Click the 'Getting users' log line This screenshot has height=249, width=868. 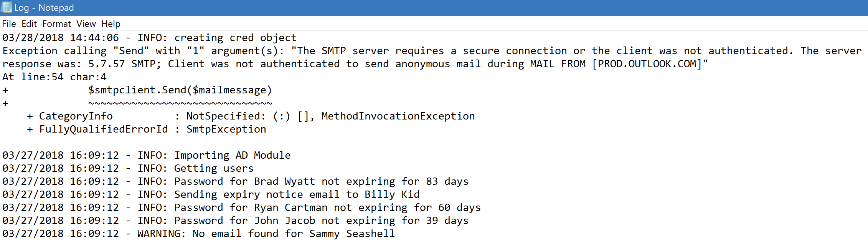(x=128, y=168)
